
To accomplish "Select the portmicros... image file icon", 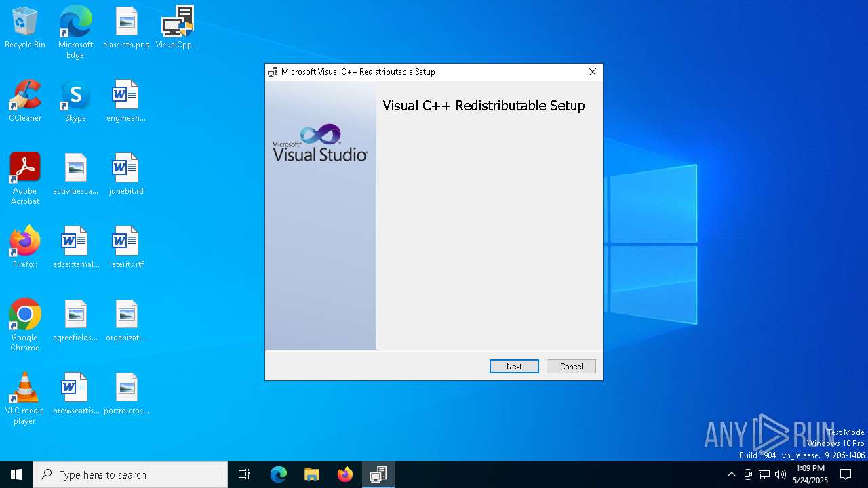I will tap(126, 394).
